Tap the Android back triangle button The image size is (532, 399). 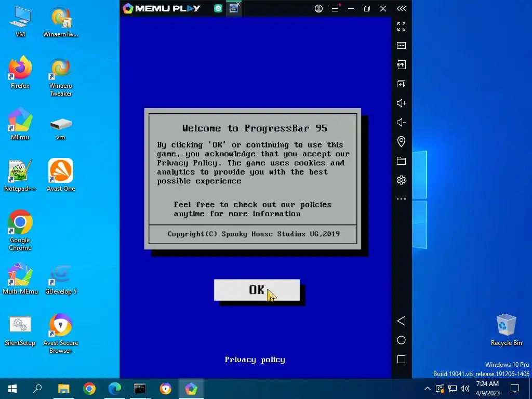(402, 321)
